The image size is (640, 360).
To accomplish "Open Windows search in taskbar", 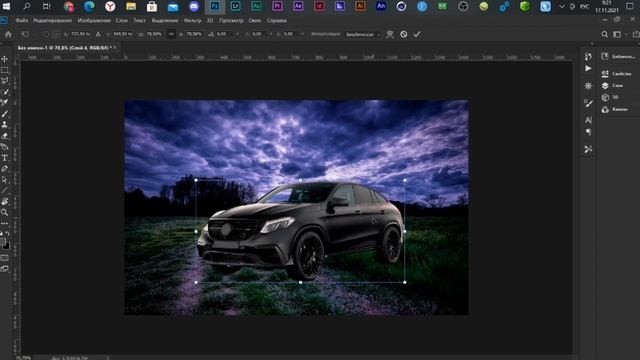I will coord(27,6).
